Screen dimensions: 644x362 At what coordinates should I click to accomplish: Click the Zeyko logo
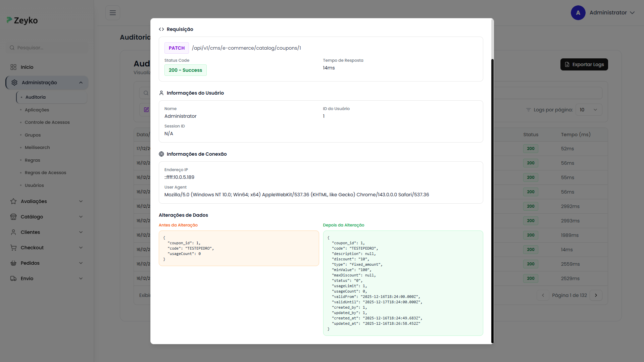(22, 20)
